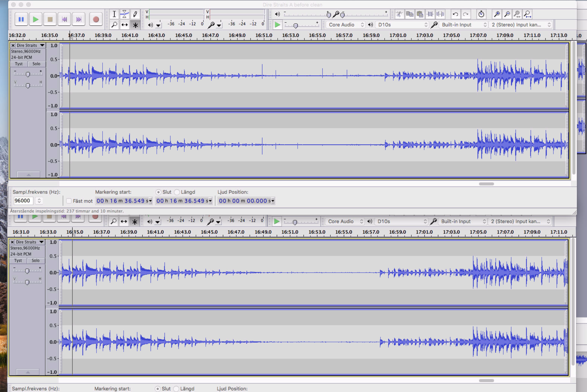Open Markering start time format dropdown

pyautogui.click(x=150, y=201)
